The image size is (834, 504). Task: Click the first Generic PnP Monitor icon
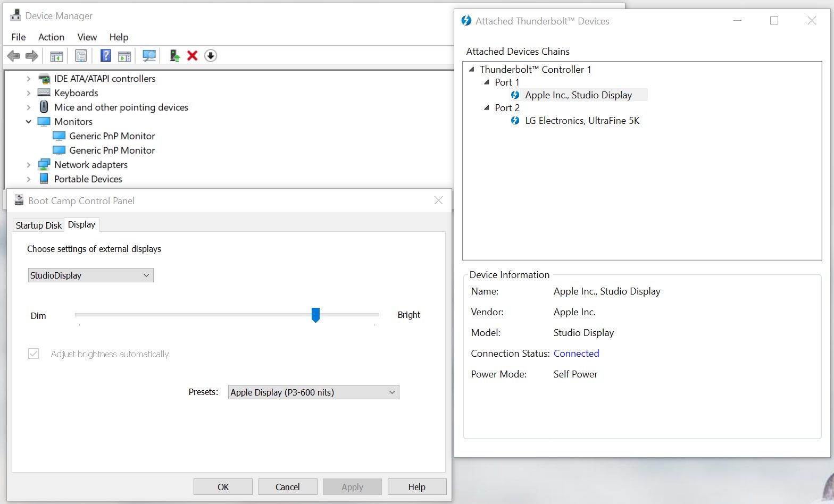click(59, 136)
